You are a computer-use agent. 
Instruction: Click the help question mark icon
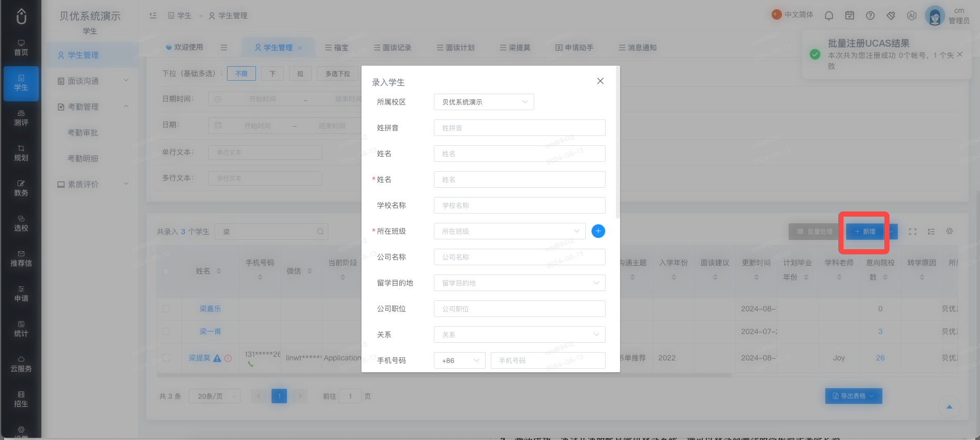[870, 16]
